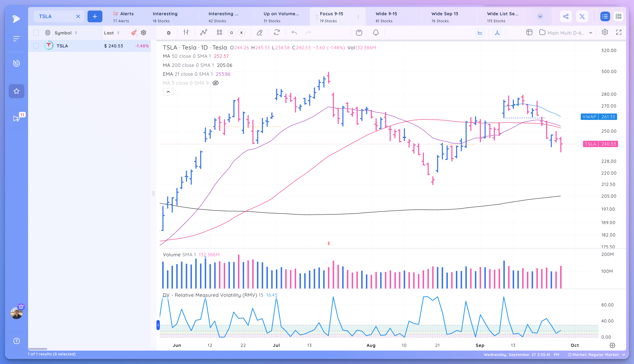Select the TSLA row in the watchlist
The image size is (634, 364).
coord(90,46)
